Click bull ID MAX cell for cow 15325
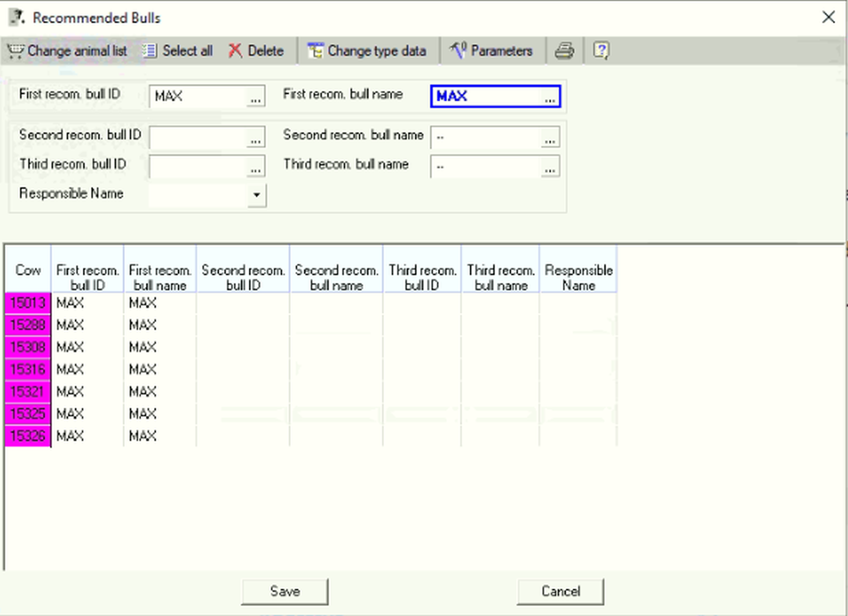The width and height of the screenshot is (848, 616). 87,414
